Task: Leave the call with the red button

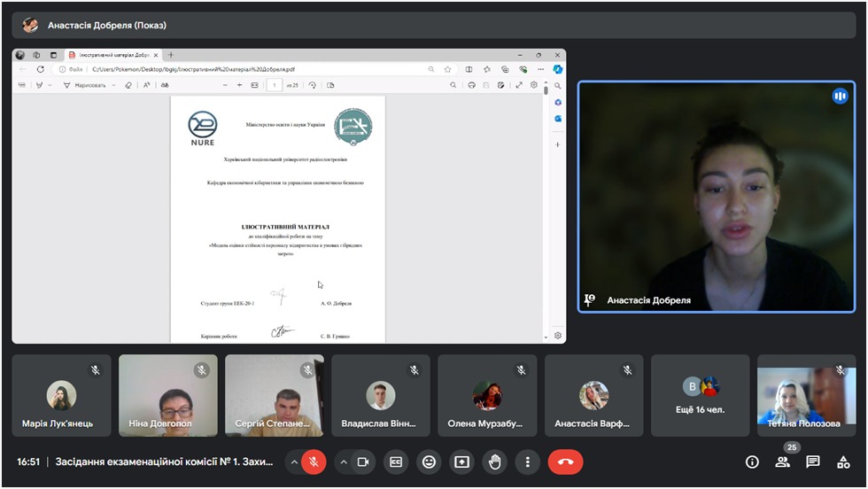Action: click(565, 462)
